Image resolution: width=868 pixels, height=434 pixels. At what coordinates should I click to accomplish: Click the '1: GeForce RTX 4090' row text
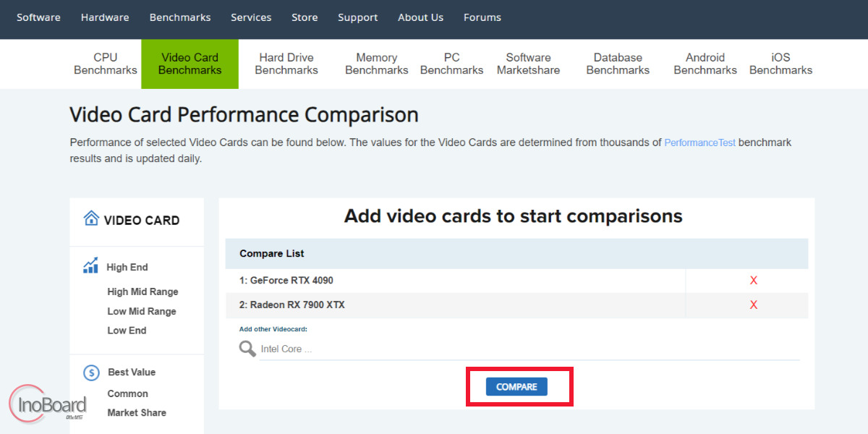[286, 281]
